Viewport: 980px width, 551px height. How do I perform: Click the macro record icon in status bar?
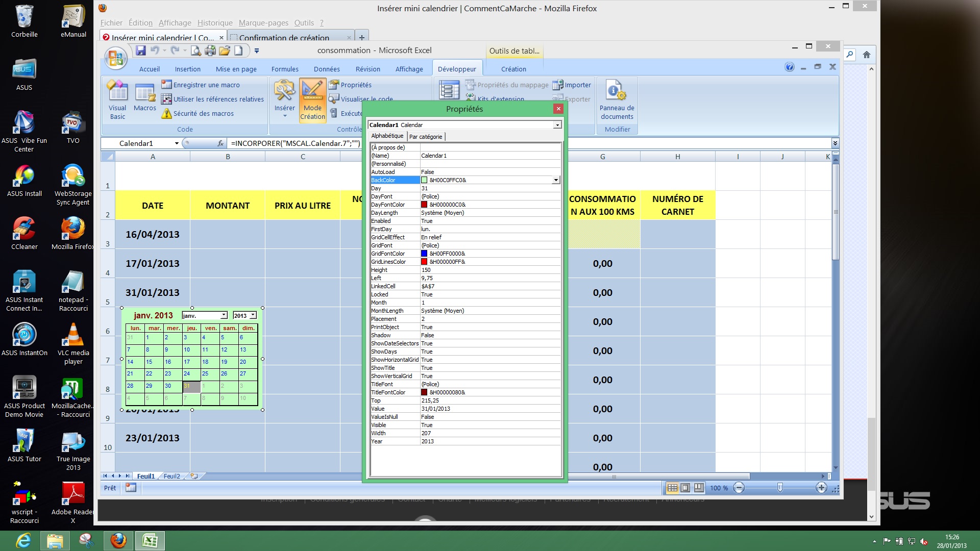[x=131, y=488]
